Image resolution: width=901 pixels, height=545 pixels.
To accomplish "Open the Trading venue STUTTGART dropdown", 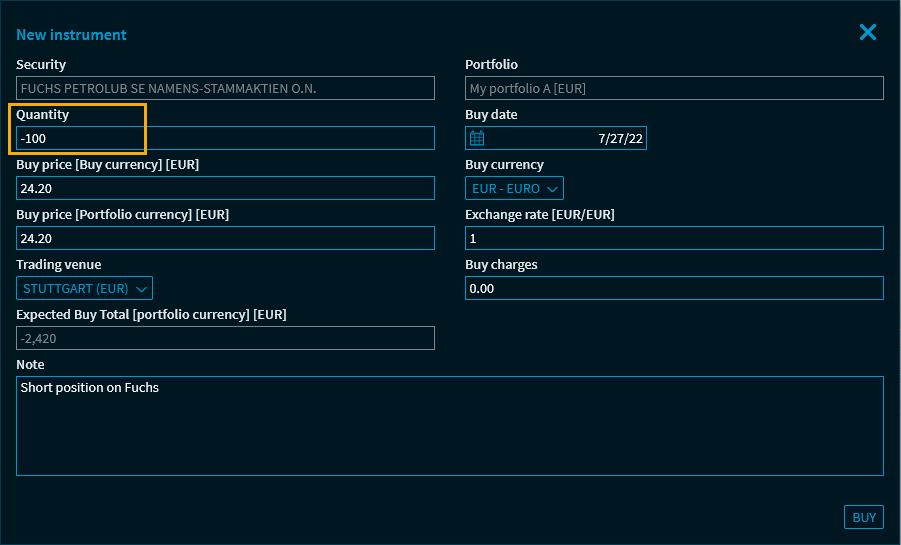I will tap(84, 288).
